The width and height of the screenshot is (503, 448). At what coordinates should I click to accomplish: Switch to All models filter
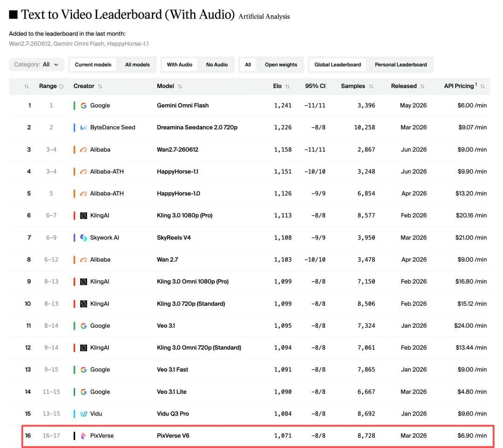pyautogui.click(x=137, y=65)
